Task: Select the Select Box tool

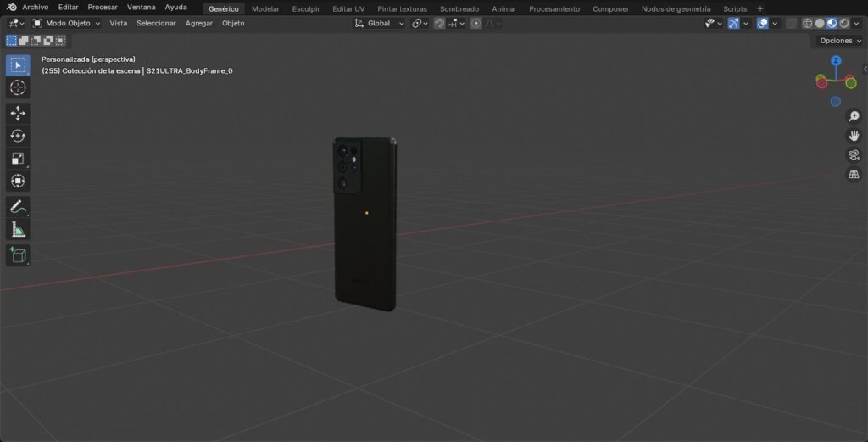Action: [18, 65]
